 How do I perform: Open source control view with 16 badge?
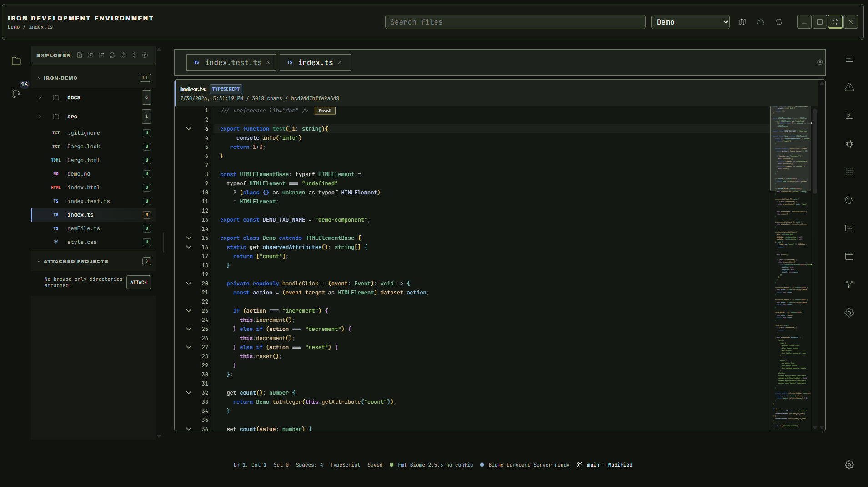pos(16,93)
